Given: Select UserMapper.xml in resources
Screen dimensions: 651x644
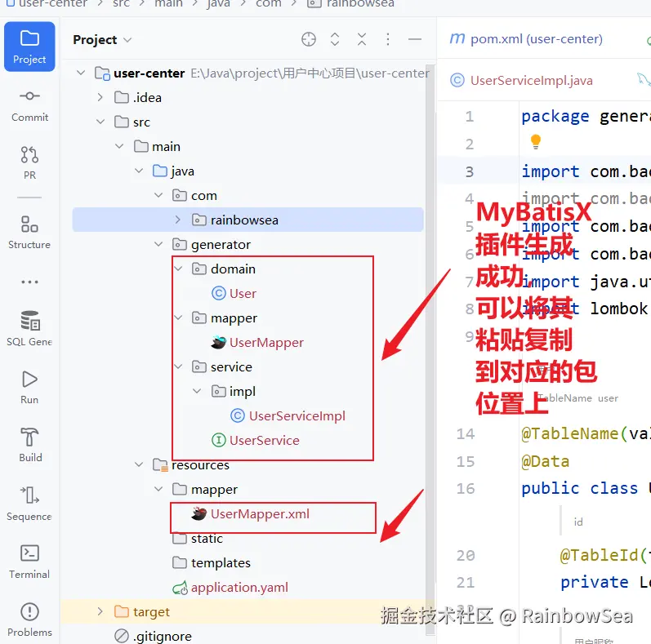Looking at the screenshot, I should (x=250, y=514).
